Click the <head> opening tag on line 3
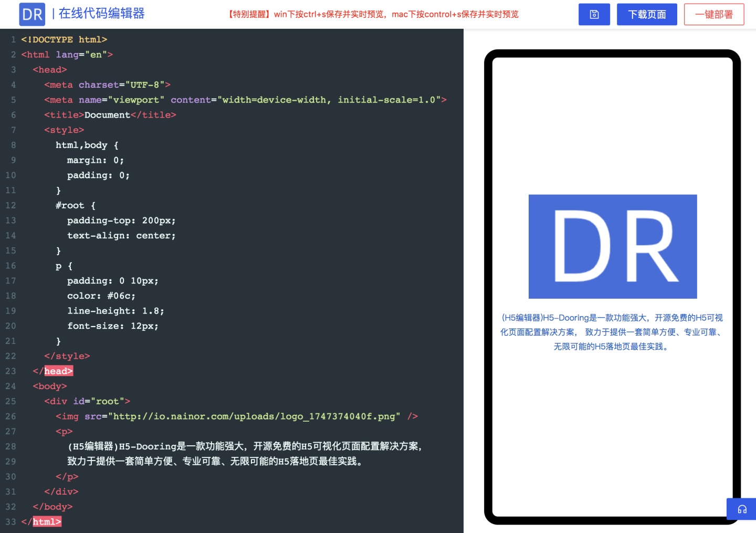Image resolution: width=756 pixels, height=533 pixels. click(x=50, y=70)
